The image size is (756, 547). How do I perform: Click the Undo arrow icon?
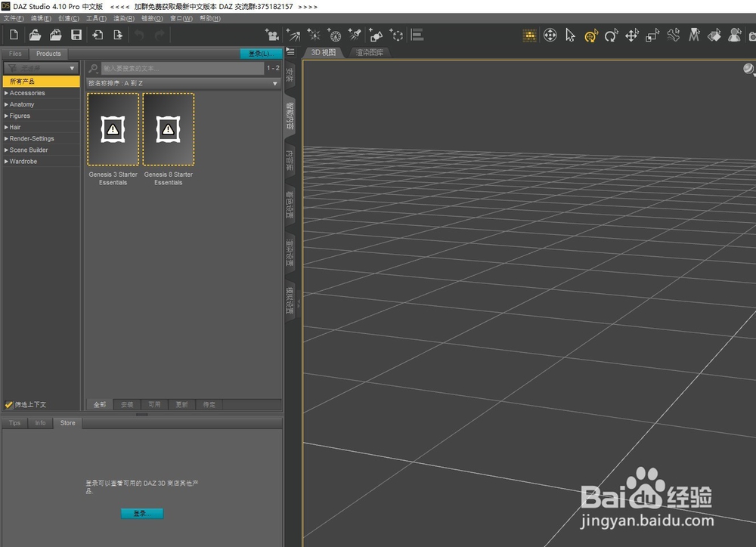139,35
